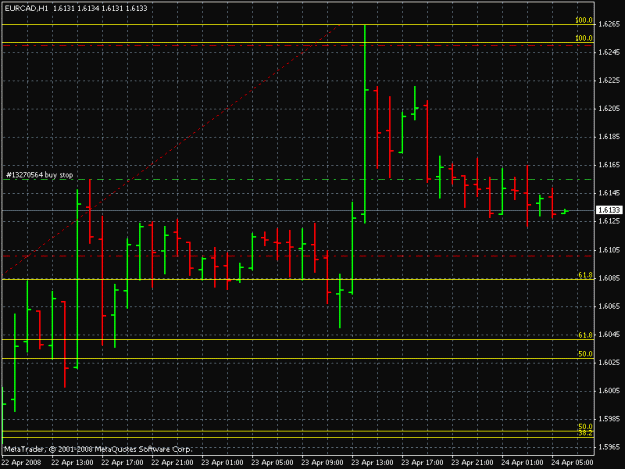625x469 pixels.
Task: Select the 61.8 Fibonacci label beside 1.6085
Action: pos(586,275)
